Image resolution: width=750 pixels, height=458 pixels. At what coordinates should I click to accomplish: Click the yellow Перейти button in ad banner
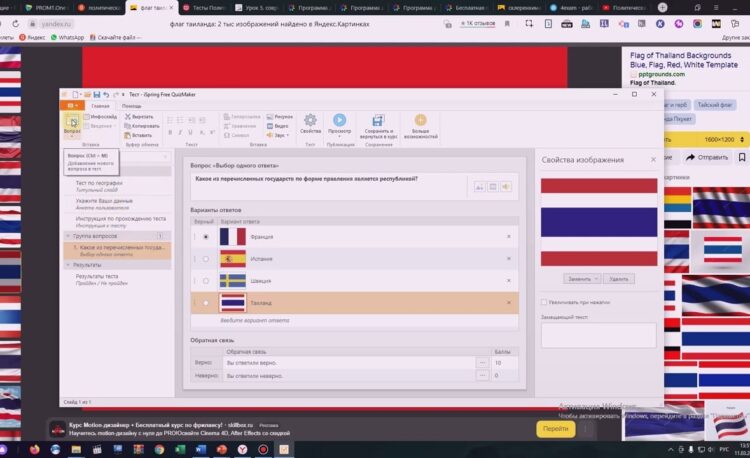pyautogui.click(x=555, y=427)
